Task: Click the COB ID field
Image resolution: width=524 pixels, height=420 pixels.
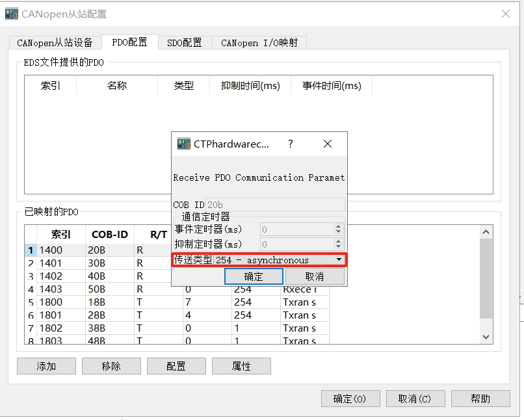Action: click(x=275, y=205)
